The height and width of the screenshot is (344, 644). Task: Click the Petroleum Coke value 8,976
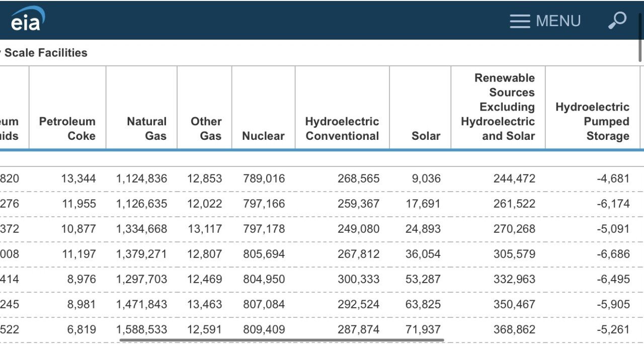(x=81, y=279)
